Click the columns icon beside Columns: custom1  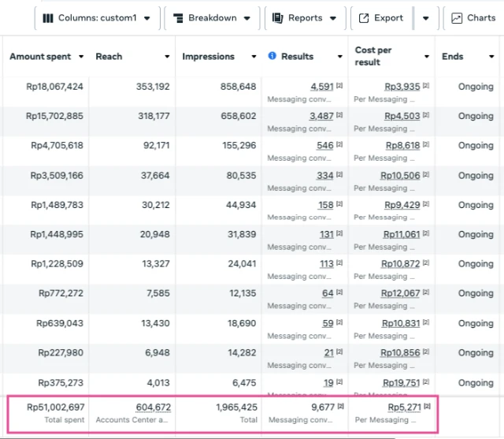pyautogui.click(x=48, y=18)
